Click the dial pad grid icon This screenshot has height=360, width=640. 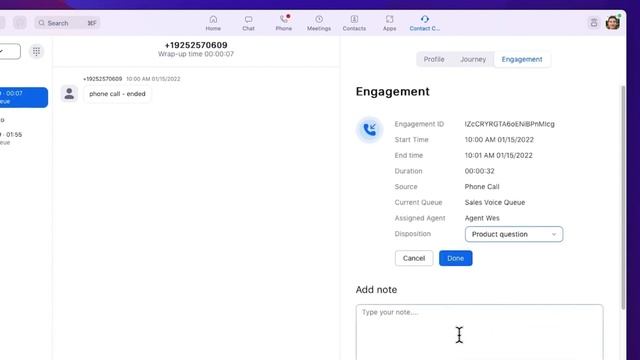point(36,51)
